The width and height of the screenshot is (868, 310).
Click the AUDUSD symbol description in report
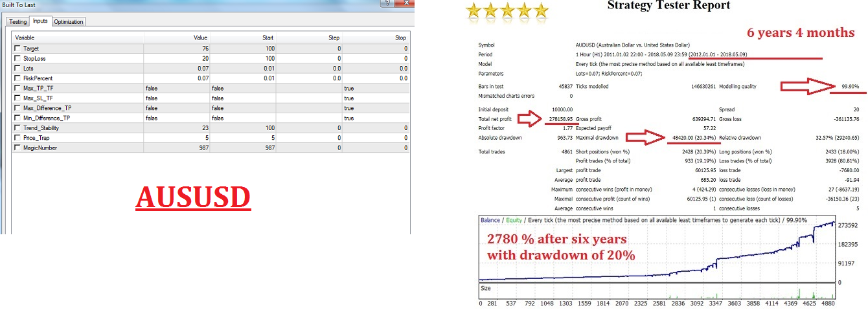(633, 45)
